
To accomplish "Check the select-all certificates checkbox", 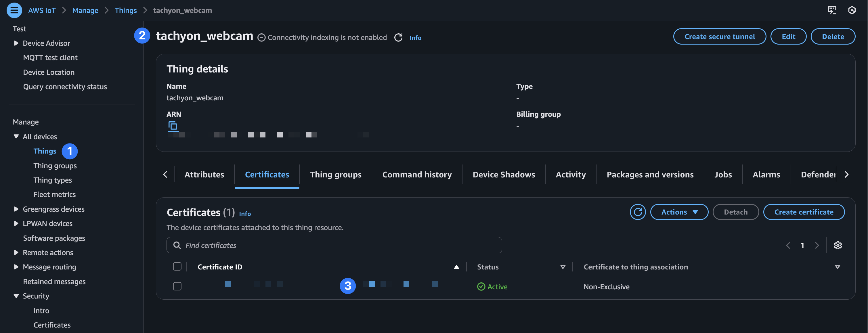I will point(177,267).
